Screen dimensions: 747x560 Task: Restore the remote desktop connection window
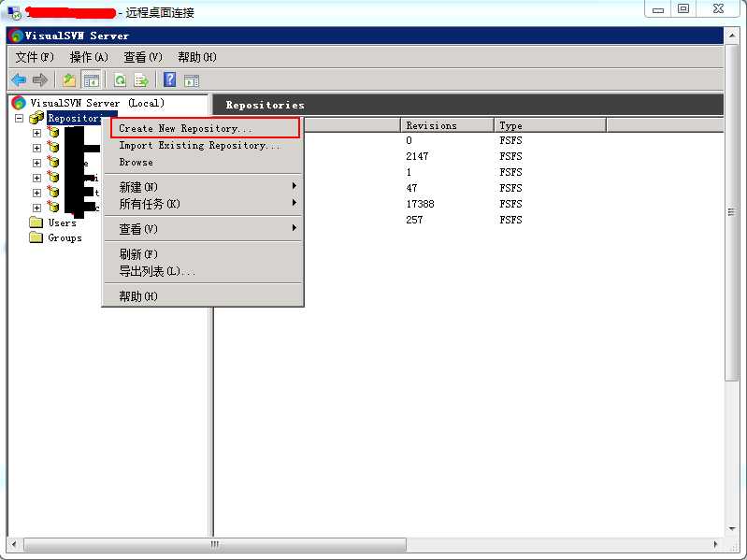(x=683, y=9)
